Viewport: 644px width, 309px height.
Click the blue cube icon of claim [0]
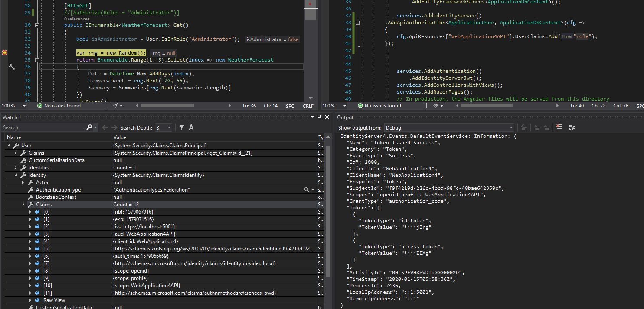[x=37, y=212]
